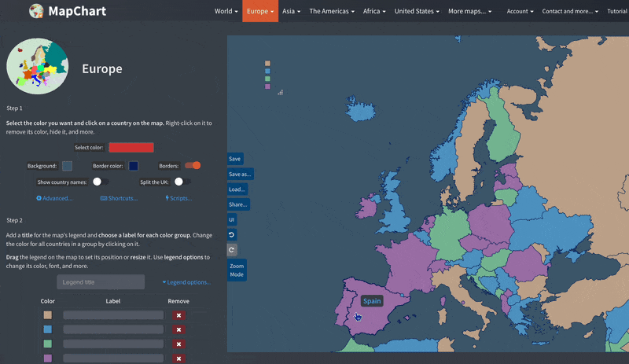
Task: Open the Europe maps dropdown
Action: pyautogui.click(x=260, y=11)
